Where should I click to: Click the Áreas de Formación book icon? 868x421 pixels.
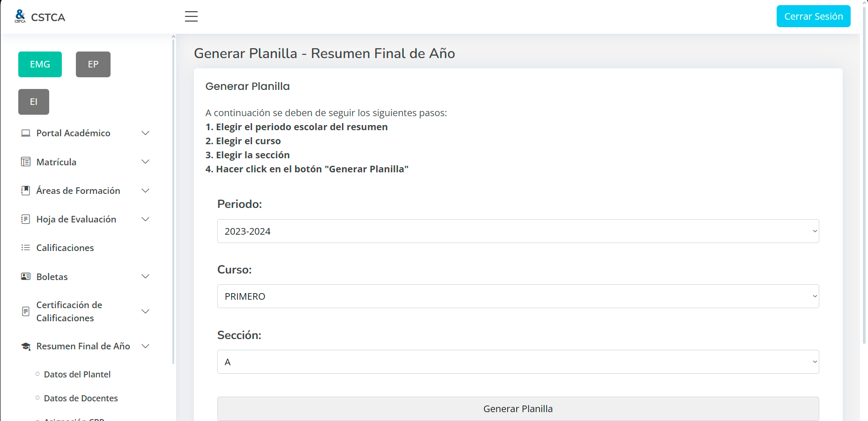click(26, 191)
